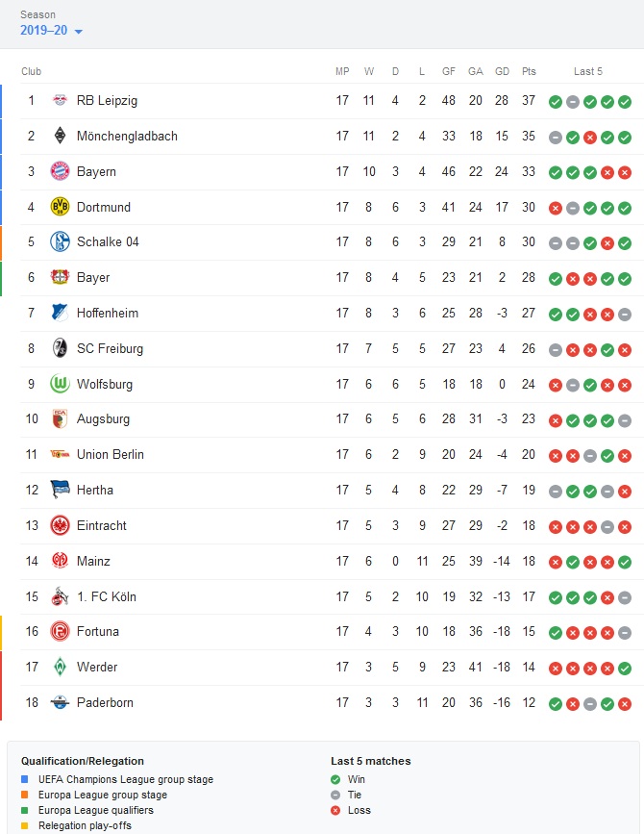This screenshot has height=834, width=644.
Task: Click the UEFA Champions League blue legend swatch
Action: 24,779
